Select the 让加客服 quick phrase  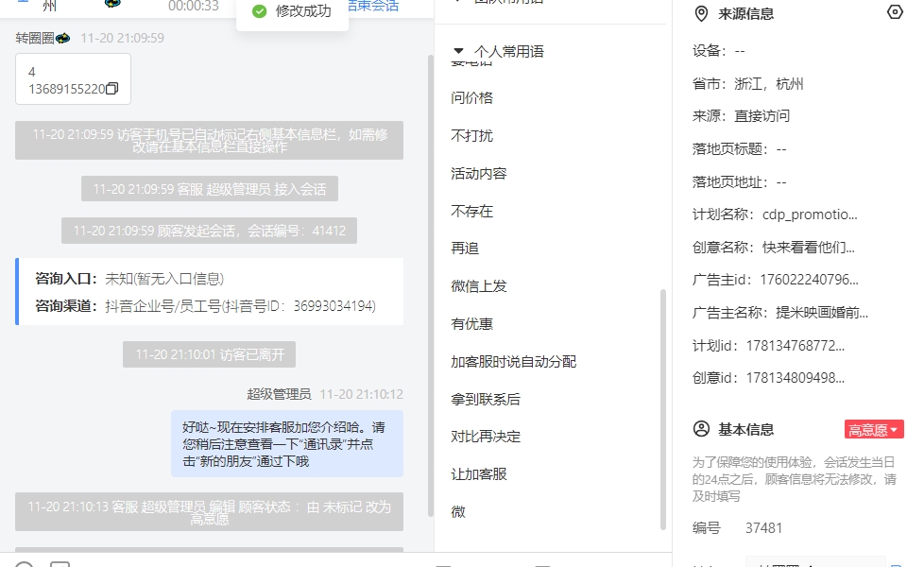click(x=478, y=474)
